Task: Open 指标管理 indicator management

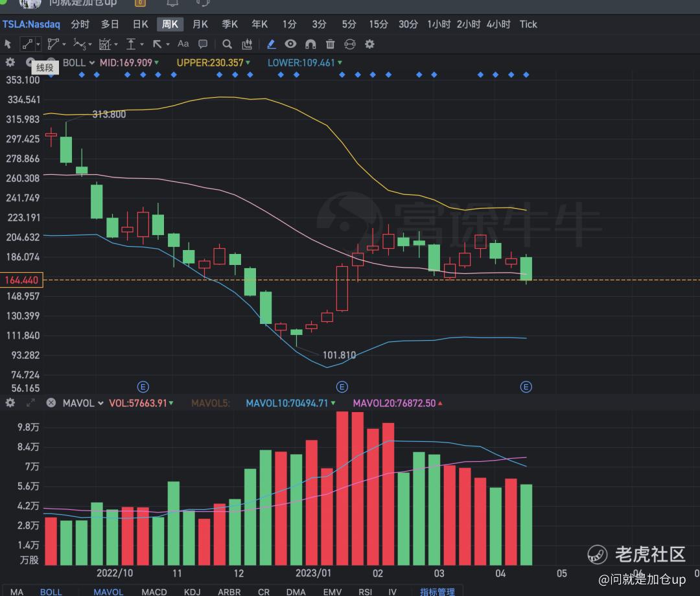Action: (437, 591)
